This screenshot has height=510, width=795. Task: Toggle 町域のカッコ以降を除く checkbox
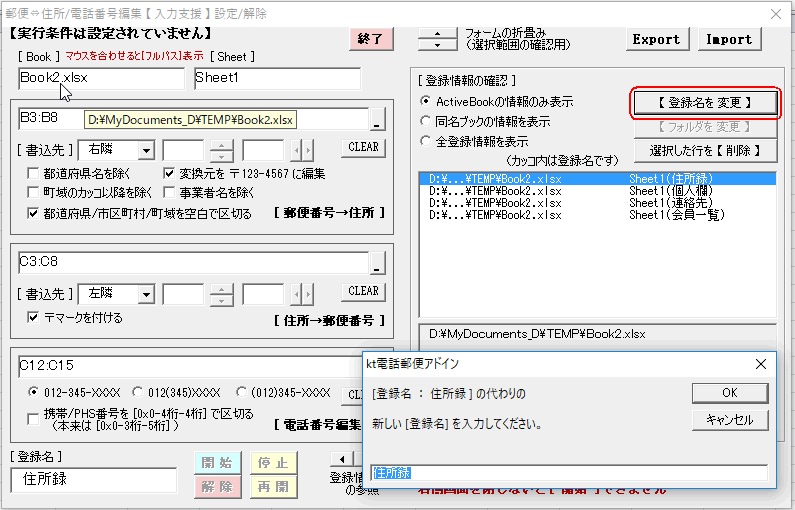33,193
